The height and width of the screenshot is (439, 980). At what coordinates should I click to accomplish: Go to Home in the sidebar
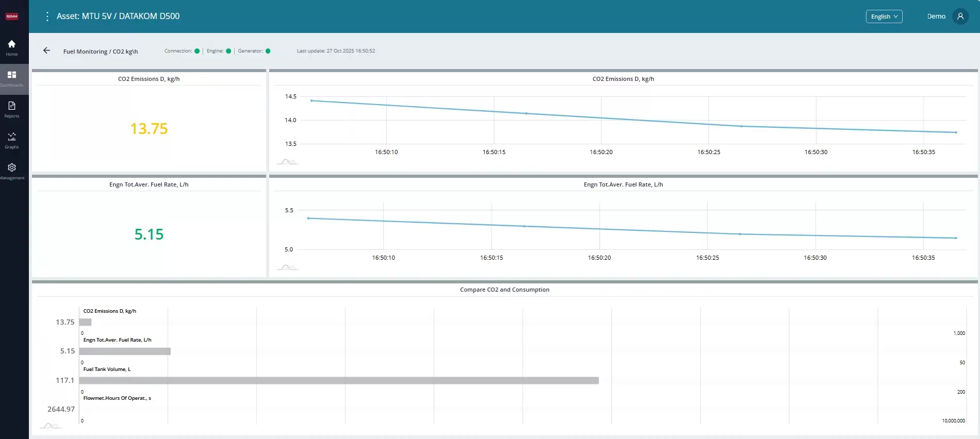[x=12, y=48]
